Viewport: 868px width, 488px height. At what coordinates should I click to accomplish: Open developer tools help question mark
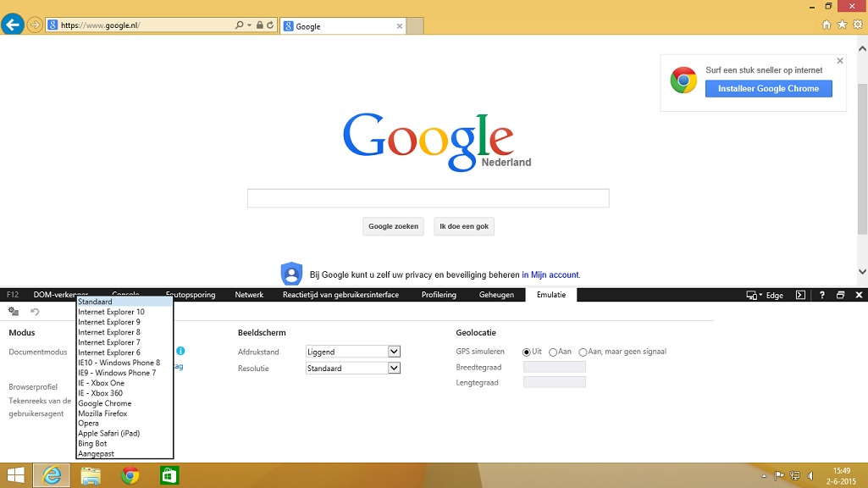(822, 295)
